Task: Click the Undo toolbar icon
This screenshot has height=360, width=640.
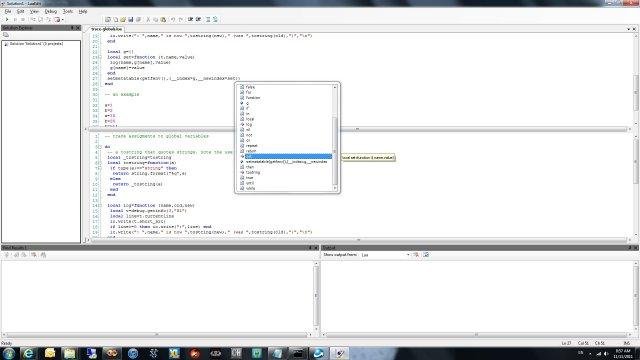Action: (173, 20)
